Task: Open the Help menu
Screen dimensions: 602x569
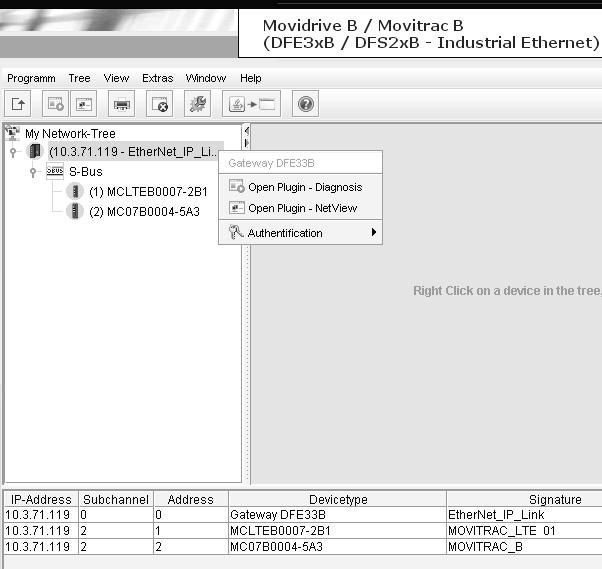Action: pyautogui.click(x=251, y=78)
